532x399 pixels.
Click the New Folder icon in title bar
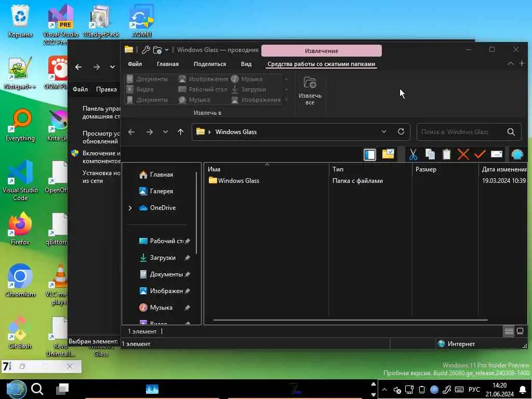coord(157,50)
